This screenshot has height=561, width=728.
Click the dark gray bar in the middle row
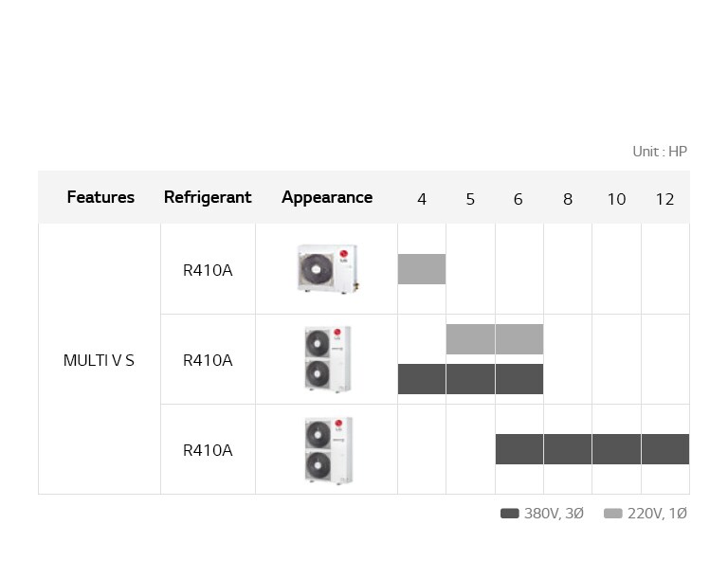pos(470,379)
